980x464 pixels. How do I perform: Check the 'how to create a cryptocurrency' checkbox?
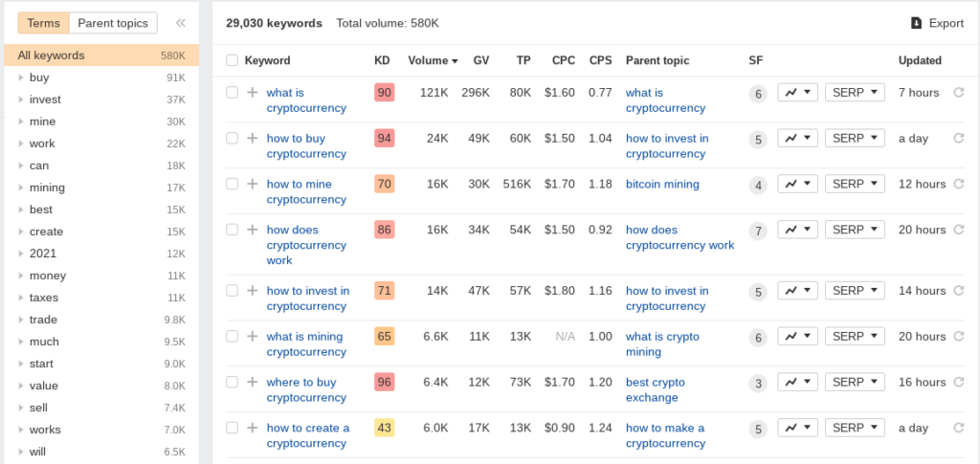click(x=232, y=428)
